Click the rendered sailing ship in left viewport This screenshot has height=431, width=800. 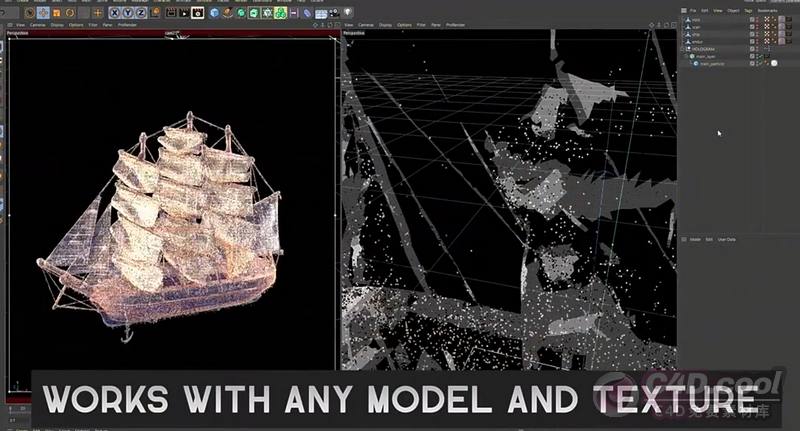tap(161, 224)
